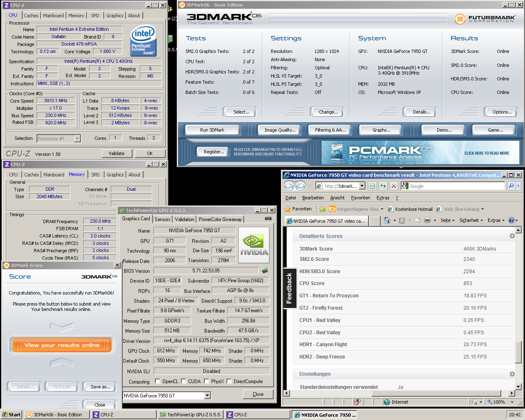Open the Extras command bar dropdown
Viewport: 525px width, 420px height.
click(x=496, y=220)
